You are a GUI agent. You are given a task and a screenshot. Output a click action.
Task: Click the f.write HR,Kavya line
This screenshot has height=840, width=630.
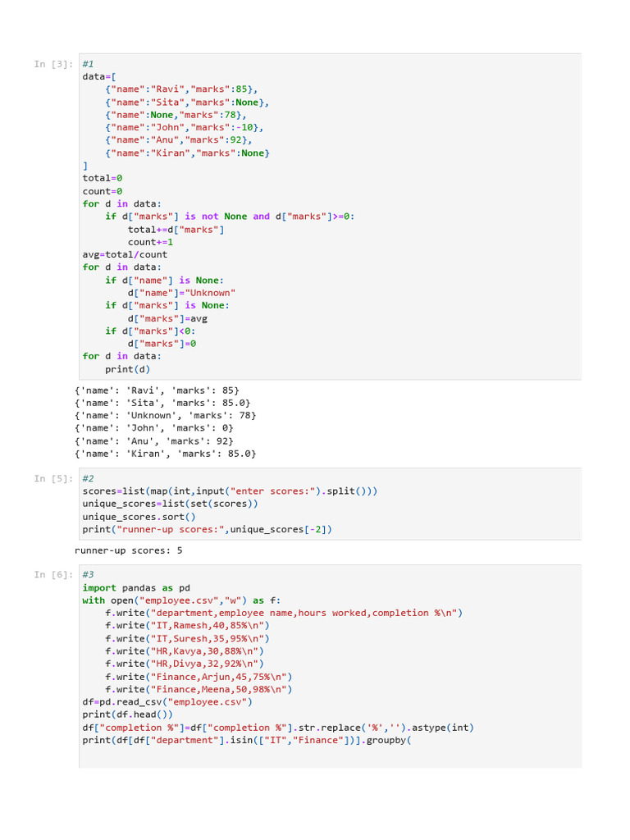(185, 651)
